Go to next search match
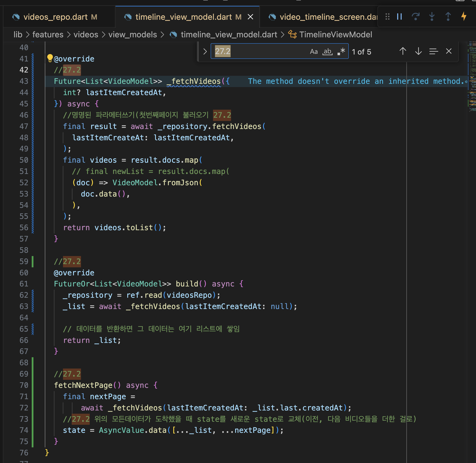The image size is (476, 463). pos(418,51)
